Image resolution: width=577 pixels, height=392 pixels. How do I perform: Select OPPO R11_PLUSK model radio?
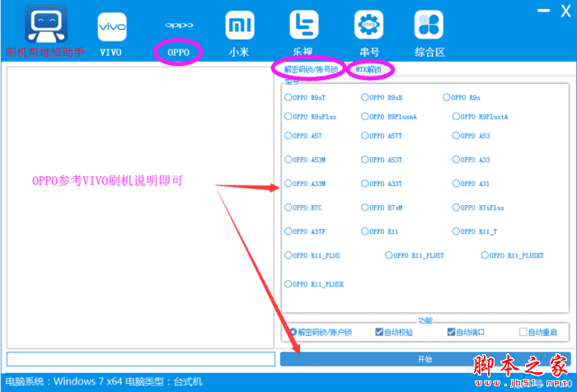point(288,284)
